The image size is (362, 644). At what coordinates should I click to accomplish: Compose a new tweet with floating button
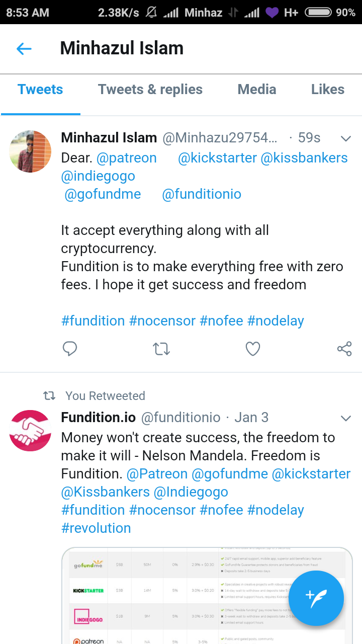tap(316, 598)
